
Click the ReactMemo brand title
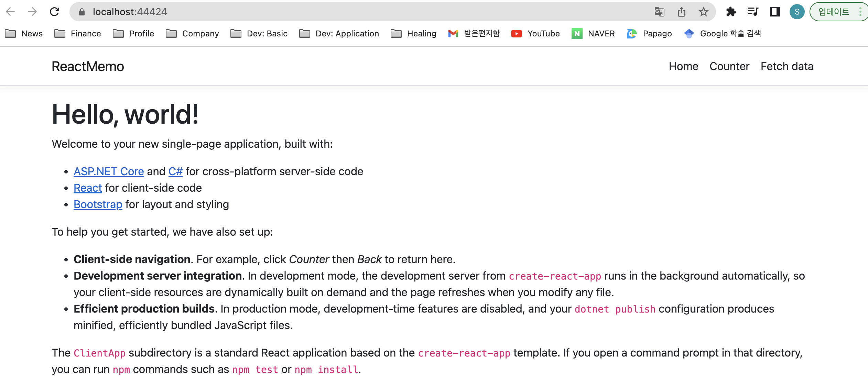pos(88,66)
